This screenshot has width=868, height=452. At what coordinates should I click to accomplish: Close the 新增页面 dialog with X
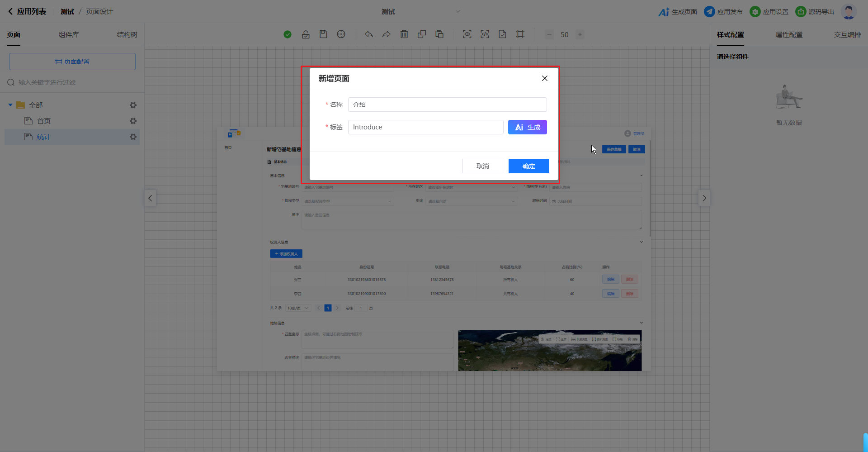[x=544, y=78]
